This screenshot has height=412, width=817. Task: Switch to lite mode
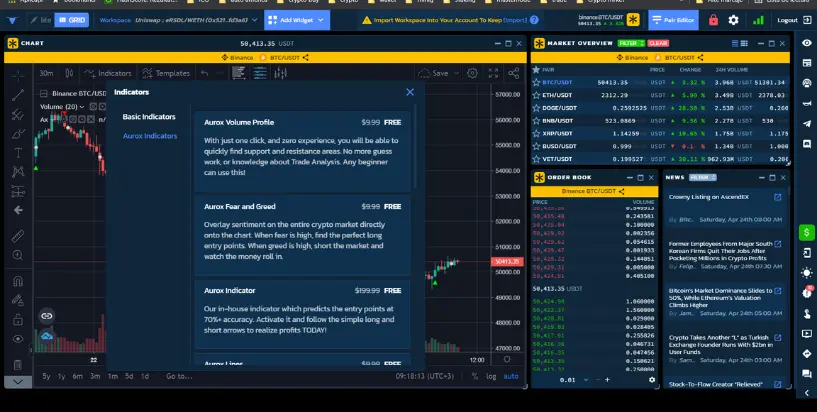point(40,20)
